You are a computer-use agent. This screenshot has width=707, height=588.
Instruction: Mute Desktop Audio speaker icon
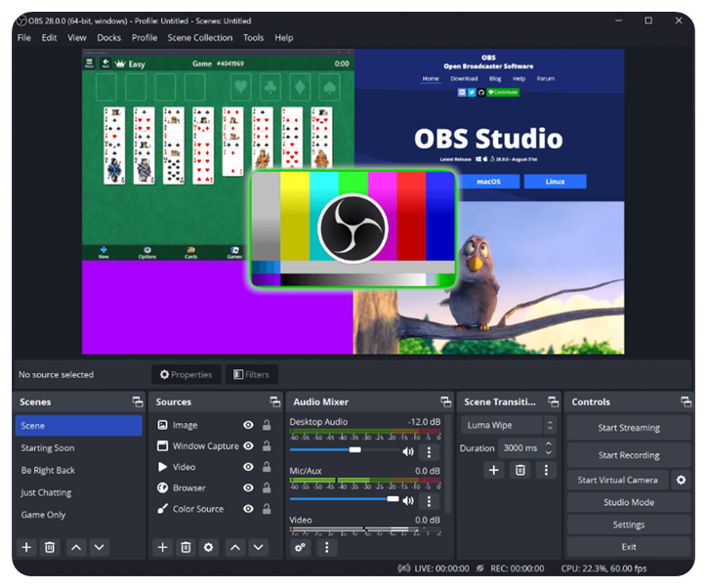408,451
